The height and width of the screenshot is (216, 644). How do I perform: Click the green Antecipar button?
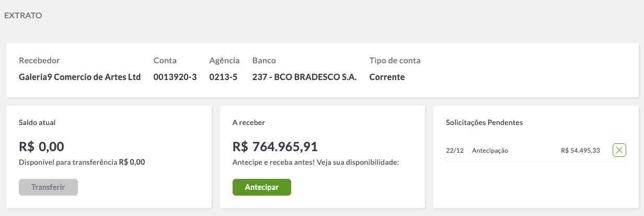(261, 187)
